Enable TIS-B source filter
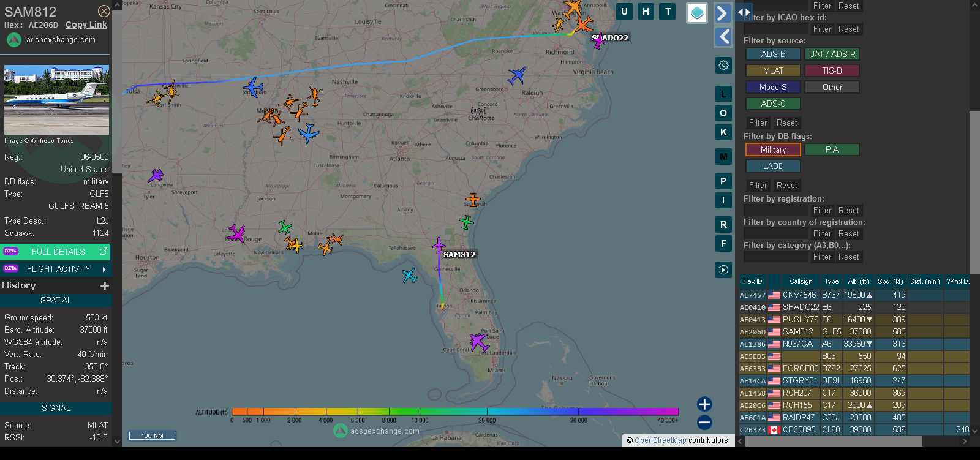 pos(832,70)
